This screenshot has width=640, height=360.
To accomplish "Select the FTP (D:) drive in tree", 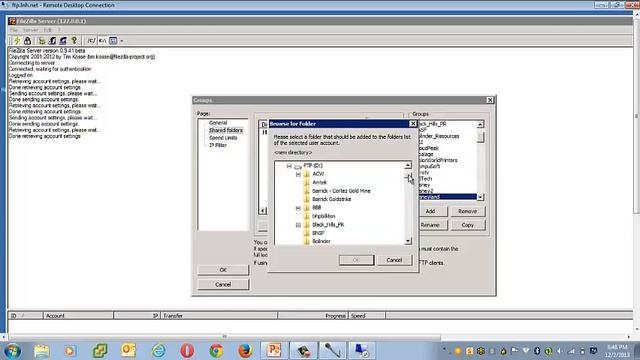I will point(313,165).
